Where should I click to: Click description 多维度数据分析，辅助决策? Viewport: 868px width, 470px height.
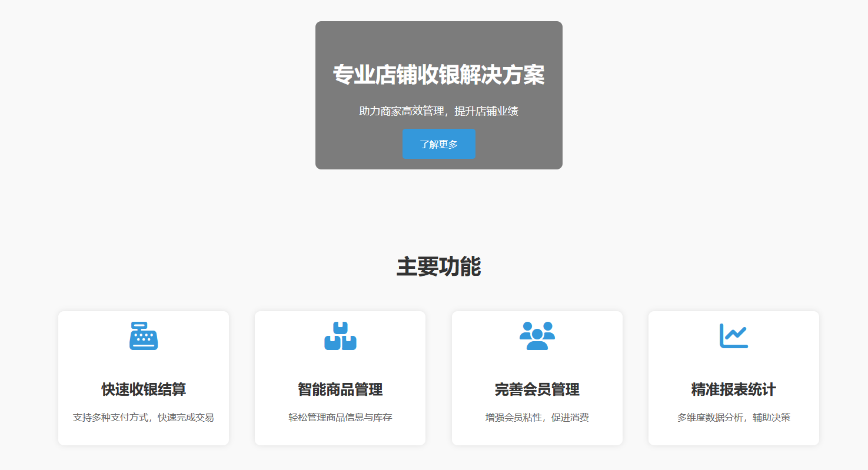click(734, 418)
